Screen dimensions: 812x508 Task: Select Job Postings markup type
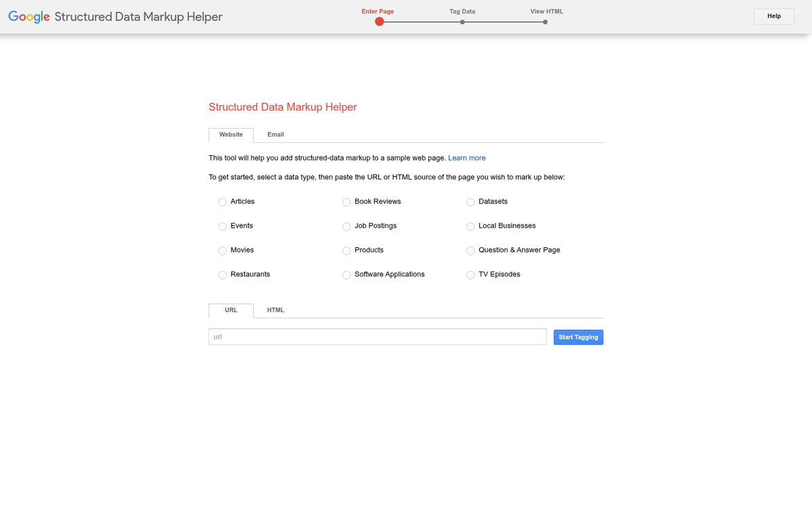click(x=346, y=226)
